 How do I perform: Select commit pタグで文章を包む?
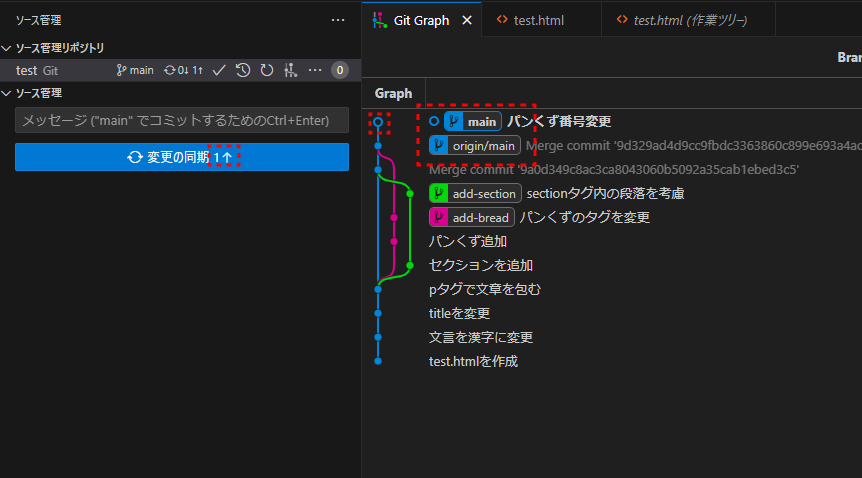point(485,289)
